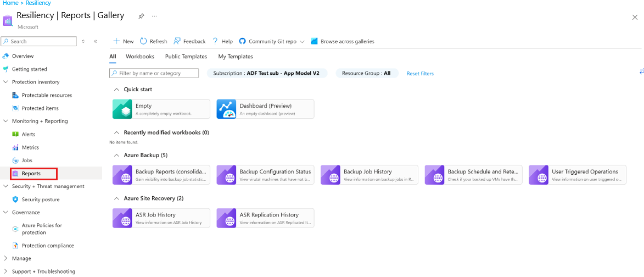
Task: Switch to the My Templates tab
Action: point(236,57)
